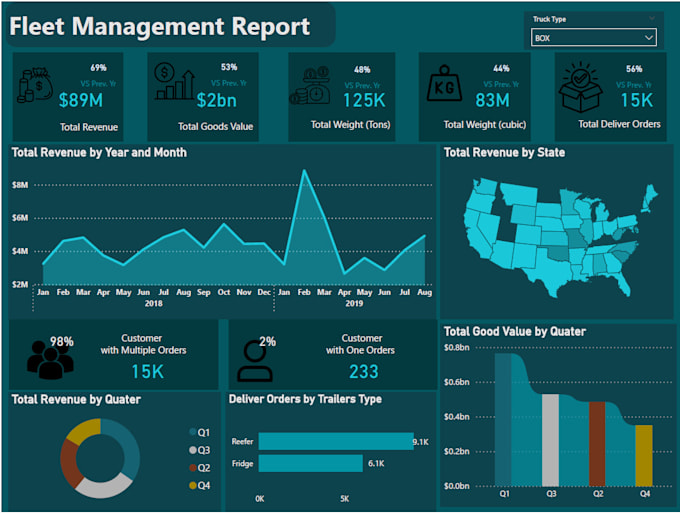Click the 56% vs previous year figure
This screenshot has width=680, height=514.
pyautogui.click(x=634, y=69)
